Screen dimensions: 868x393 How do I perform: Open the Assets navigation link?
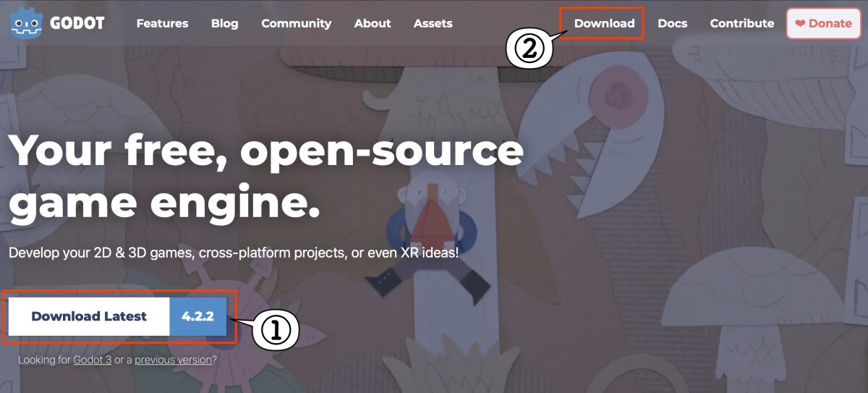point(433,23)
